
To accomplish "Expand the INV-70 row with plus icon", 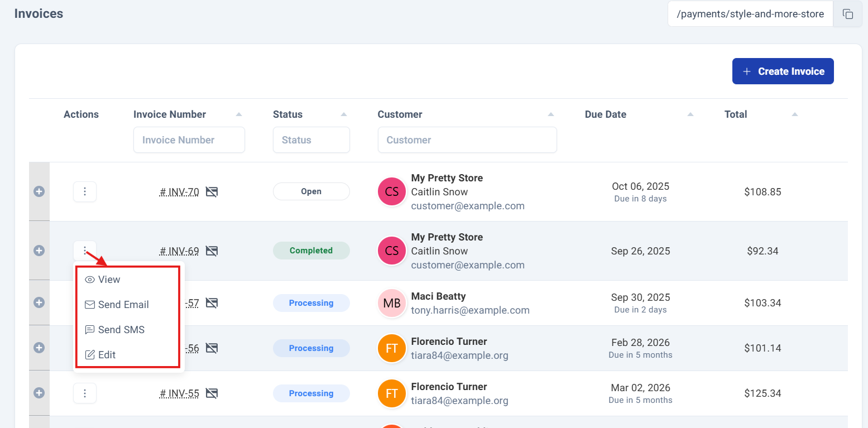I will coord(39,191).
